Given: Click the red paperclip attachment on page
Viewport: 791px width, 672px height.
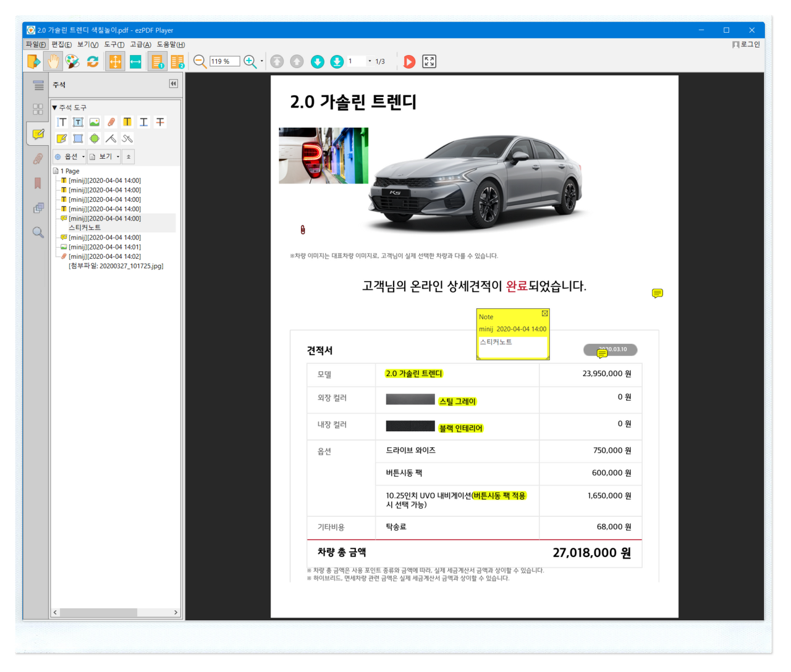Looking at the screenshot, I should point(302,230).
